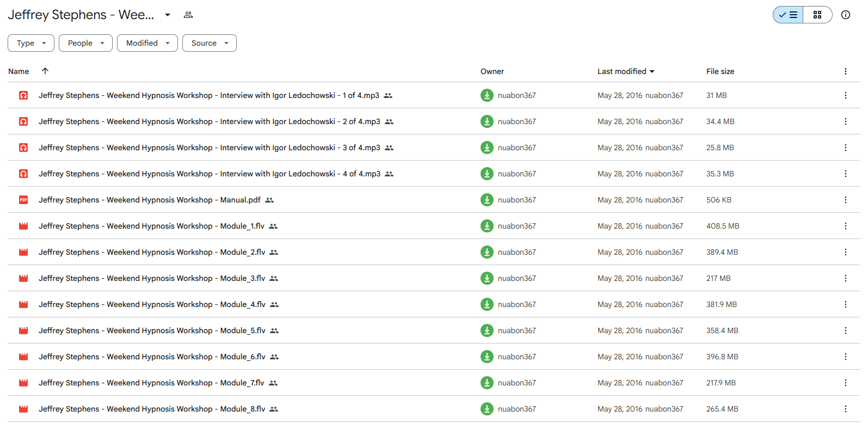868x429 pixels.
Task: Click the audio icon for 4 of 4.mp3
Action: coord(23,174)
